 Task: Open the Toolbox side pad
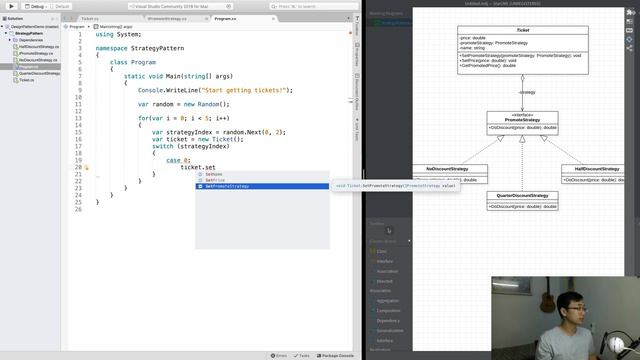click(357, 27)
